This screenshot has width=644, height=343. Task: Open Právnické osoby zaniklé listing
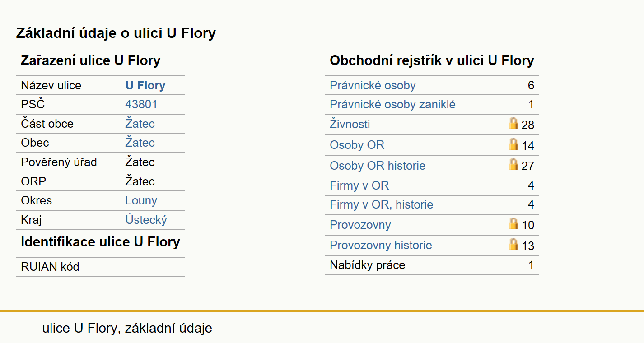(392, 105)
